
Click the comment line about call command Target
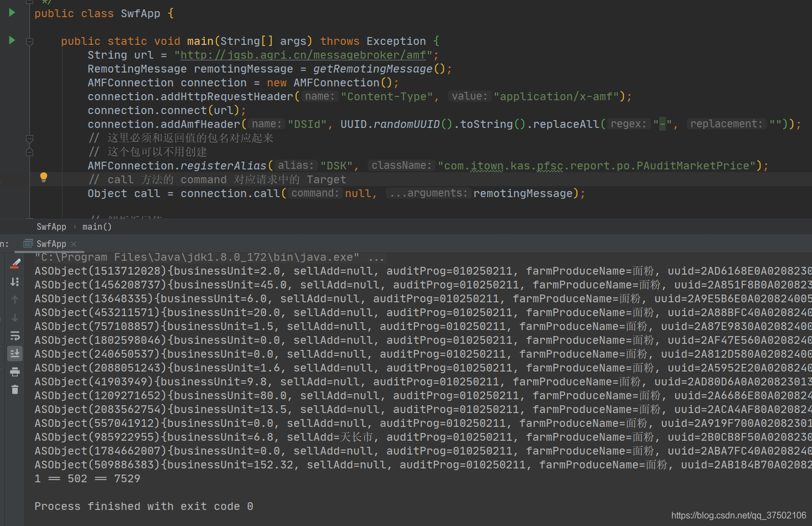click(x=217, y=179)
